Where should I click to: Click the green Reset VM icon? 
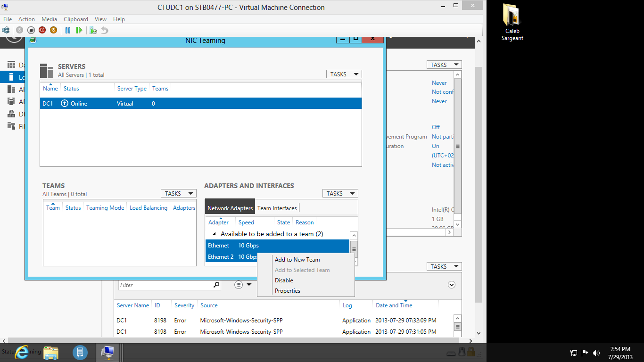coord(79,30)
